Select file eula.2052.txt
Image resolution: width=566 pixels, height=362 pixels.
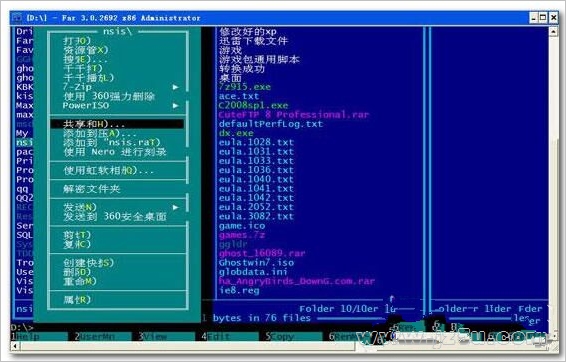coord(256,207)
